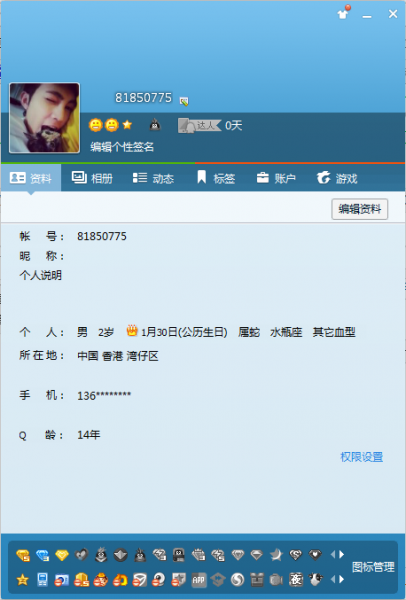
Task: Click the edit note icon beside 81850775
Action: (184, 101)
